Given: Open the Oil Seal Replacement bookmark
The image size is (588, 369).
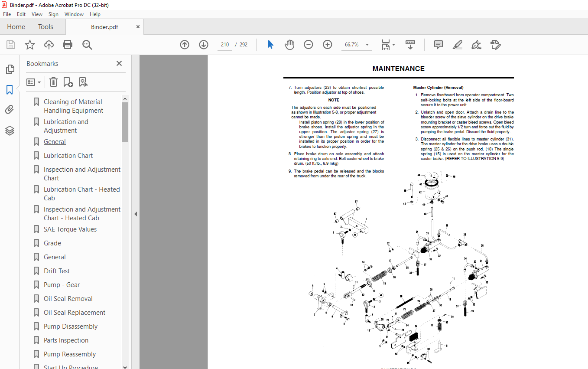Looking at the screenshot, I should coord(75,313).
